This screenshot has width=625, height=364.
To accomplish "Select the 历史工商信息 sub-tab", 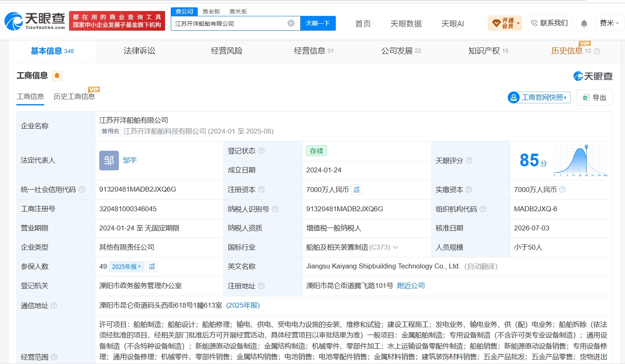I will 74,97.
